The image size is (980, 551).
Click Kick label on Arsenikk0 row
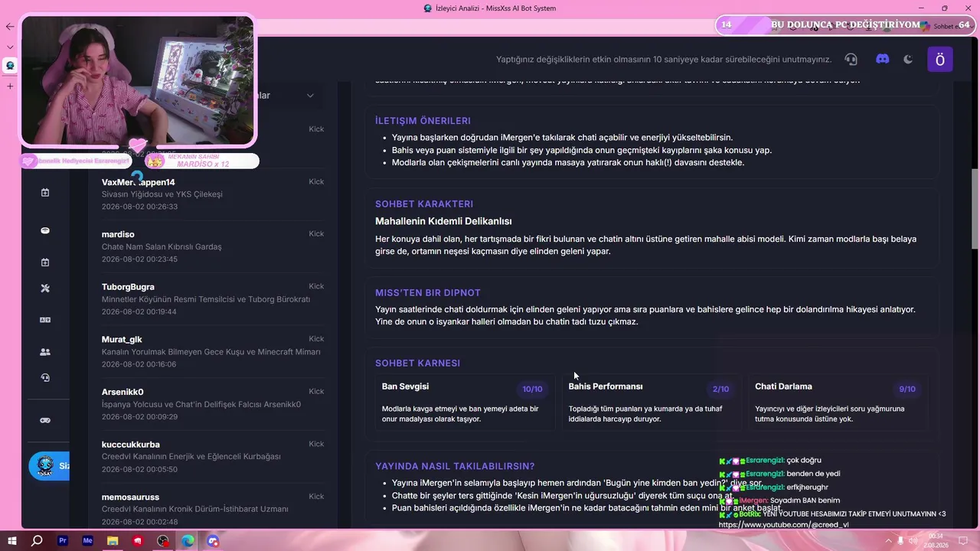coord(316,391)
